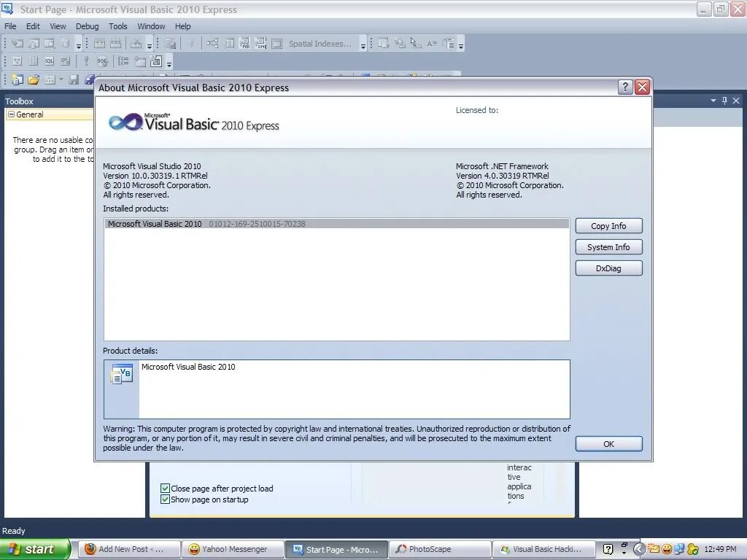The width and height of the screenshot is (747, 560).
Task: Click the Windows start button
Action: 35,549
